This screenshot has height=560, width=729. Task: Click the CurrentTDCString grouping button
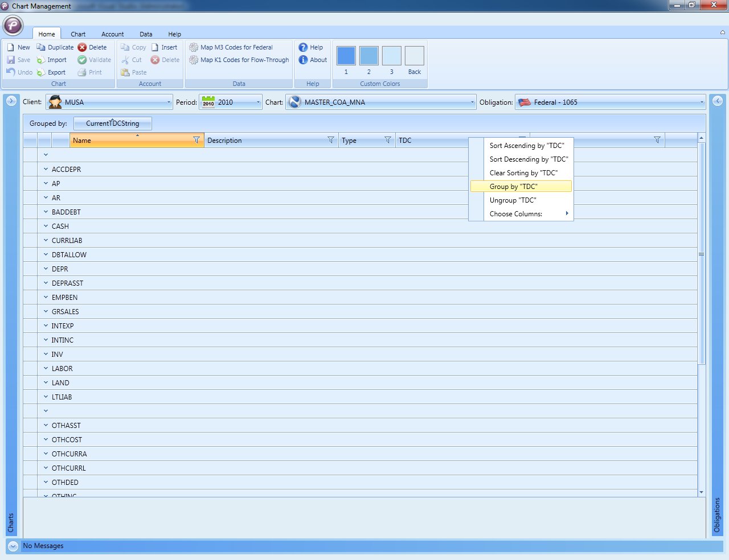pos(113,123)
